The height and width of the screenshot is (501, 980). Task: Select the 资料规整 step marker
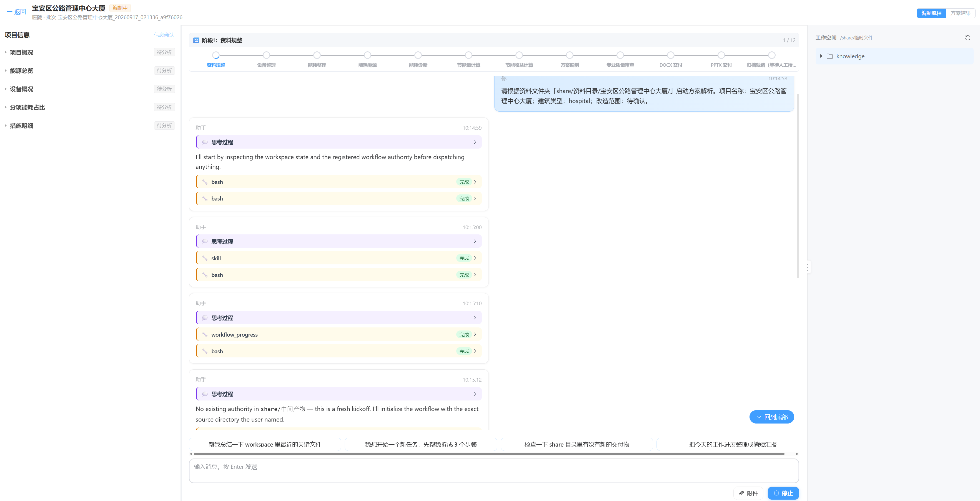pyautogui.click(x=216, y=55)
